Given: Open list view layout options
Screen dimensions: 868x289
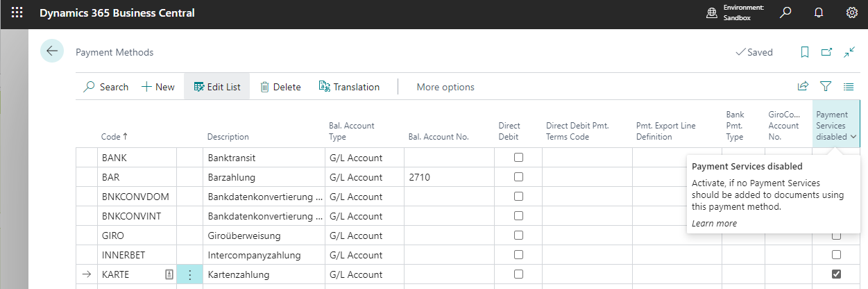Looking at the screenshot, I should point(849,87).
